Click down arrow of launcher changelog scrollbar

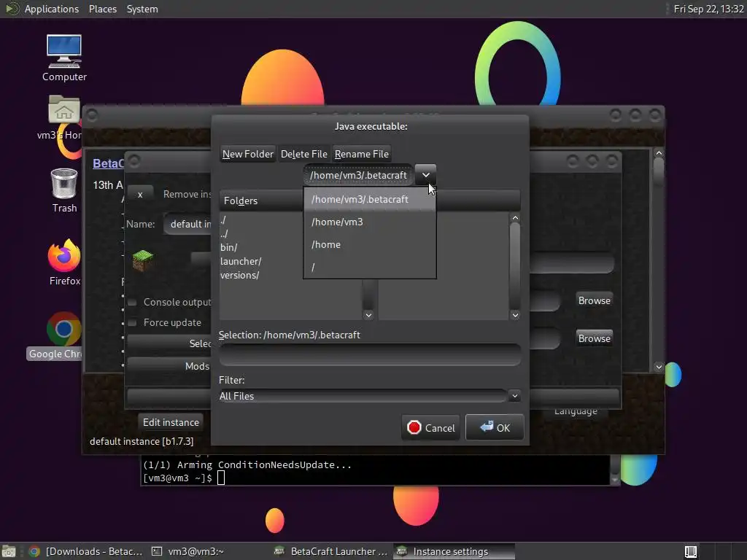659,367
